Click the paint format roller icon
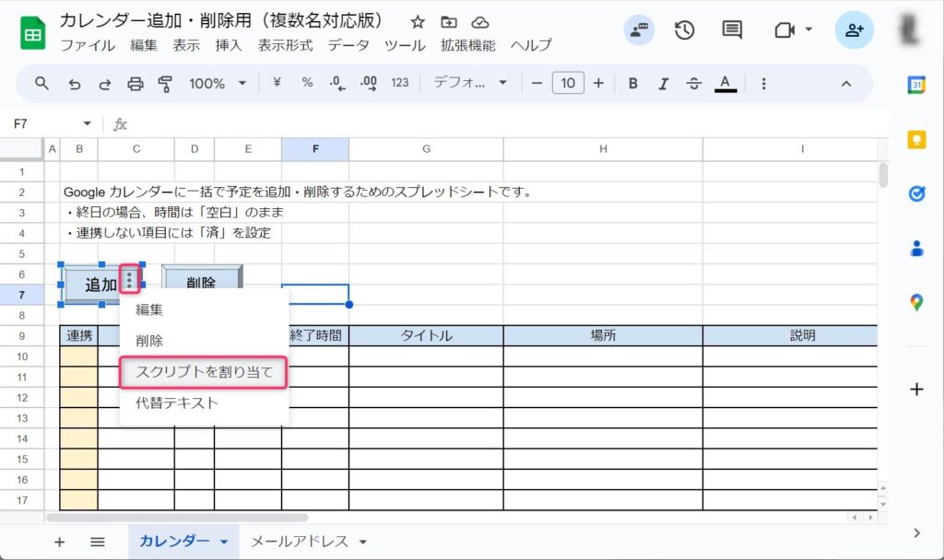 pyautogui.click(x=166, y=84)
